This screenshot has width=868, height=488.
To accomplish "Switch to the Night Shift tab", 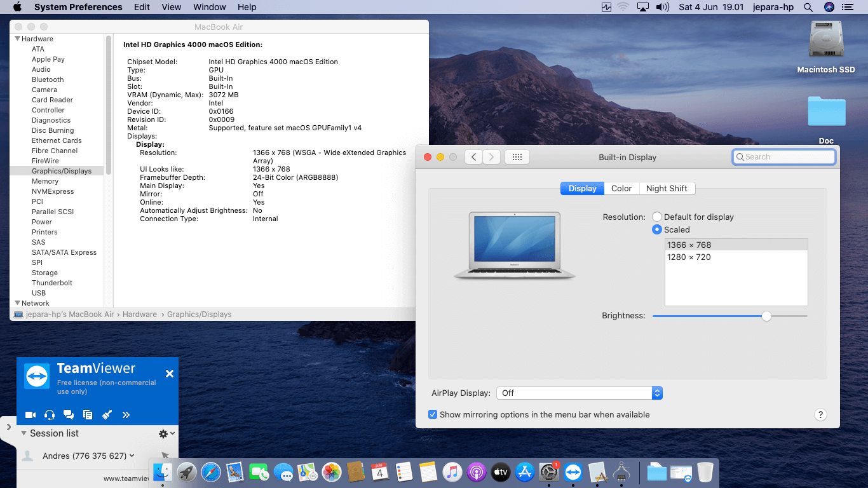I will pyautogui.click(x=666, y=189).
